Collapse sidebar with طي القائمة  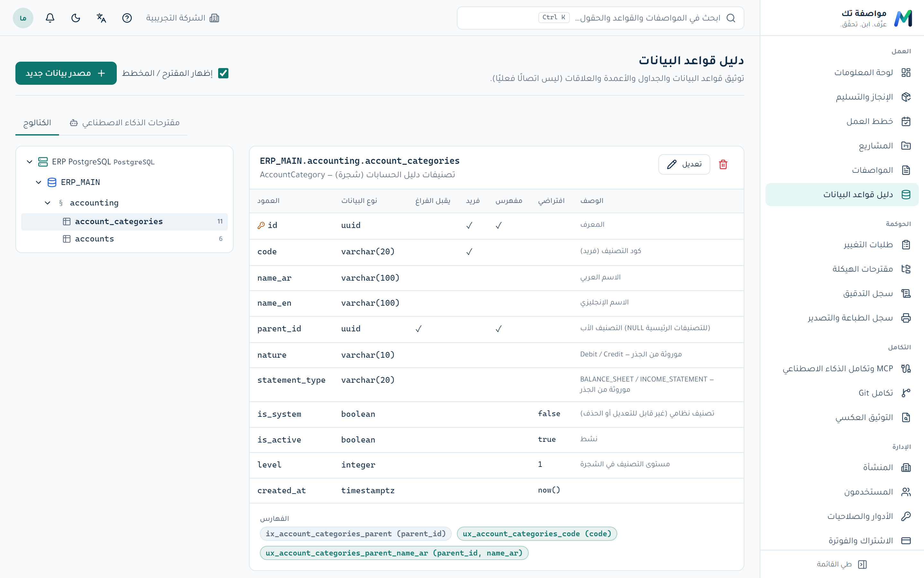(x=842, y=564)
